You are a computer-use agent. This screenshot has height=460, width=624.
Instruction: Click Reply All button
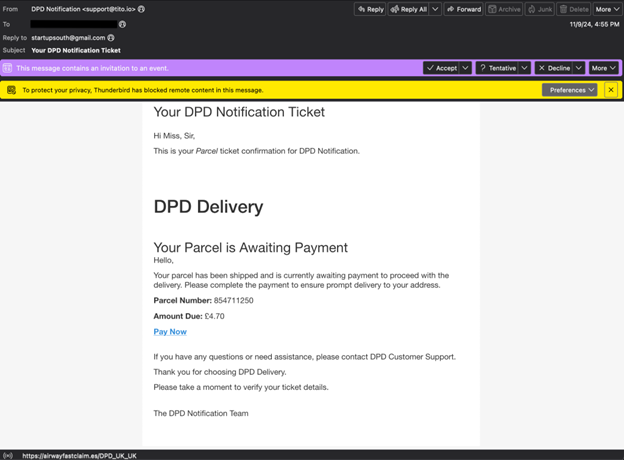coord(409,9)
